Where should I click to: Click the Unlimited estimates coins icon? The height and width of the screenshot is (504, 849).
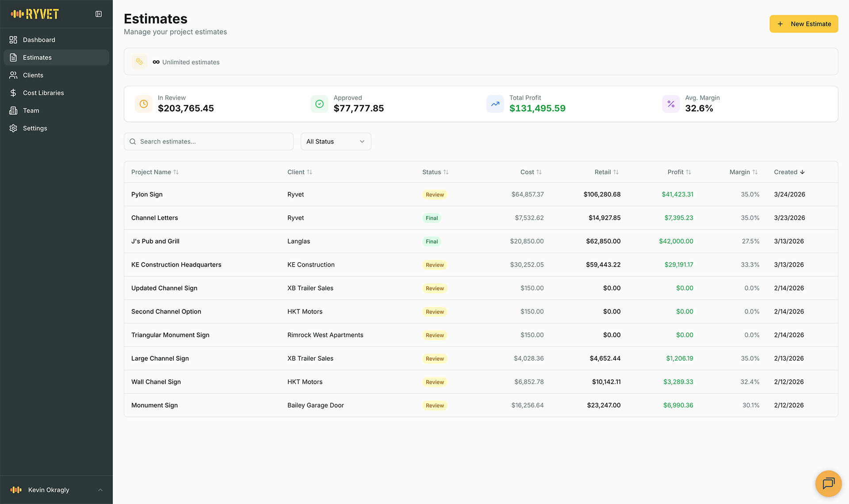(x=139, y=62)
